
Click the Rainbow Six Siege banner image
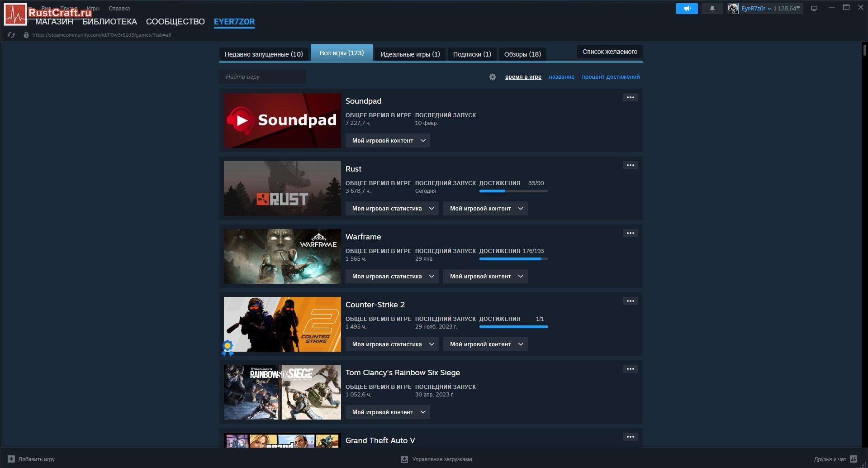(x=282, y=392)
